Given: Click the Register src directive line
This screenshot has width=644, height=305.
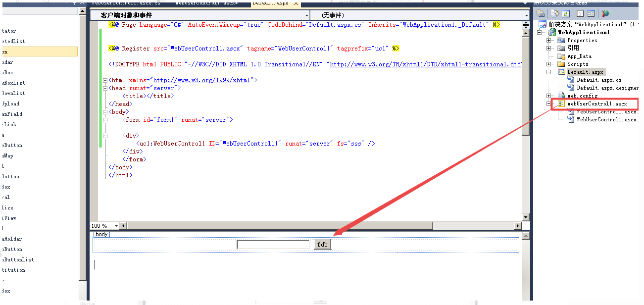Looking at the screenshot, I should [254, 49].
